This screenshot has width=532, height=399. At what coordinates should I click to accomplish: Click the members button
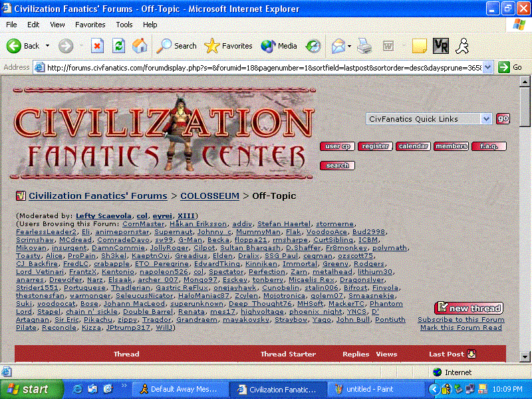coord(452,146)
